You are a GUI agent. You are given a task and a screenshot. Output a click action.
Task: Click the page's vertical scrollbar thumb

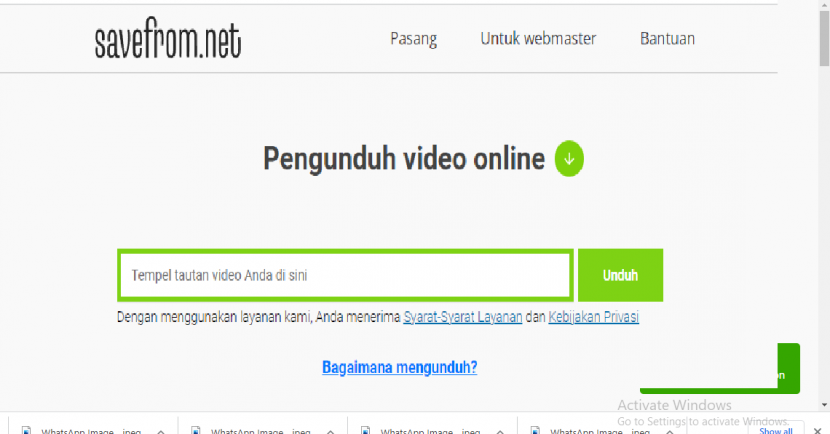coord(824,37)
